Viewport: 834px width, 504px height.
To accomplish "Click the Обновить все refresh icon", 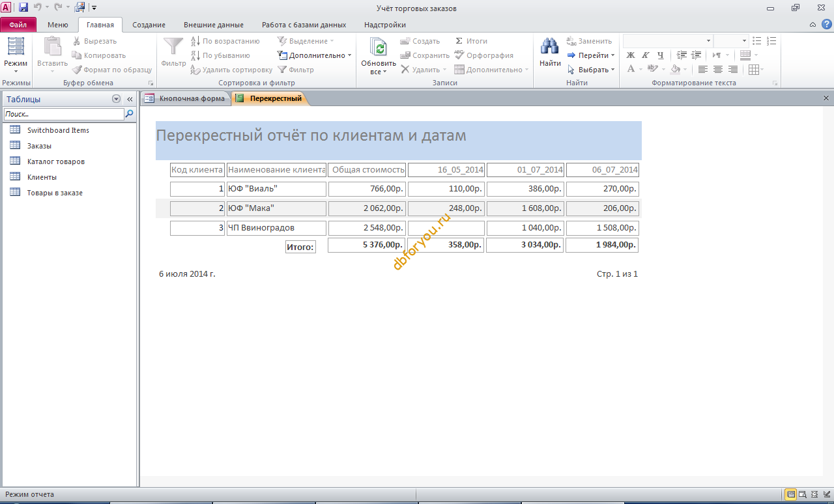I will pos(378,47).
